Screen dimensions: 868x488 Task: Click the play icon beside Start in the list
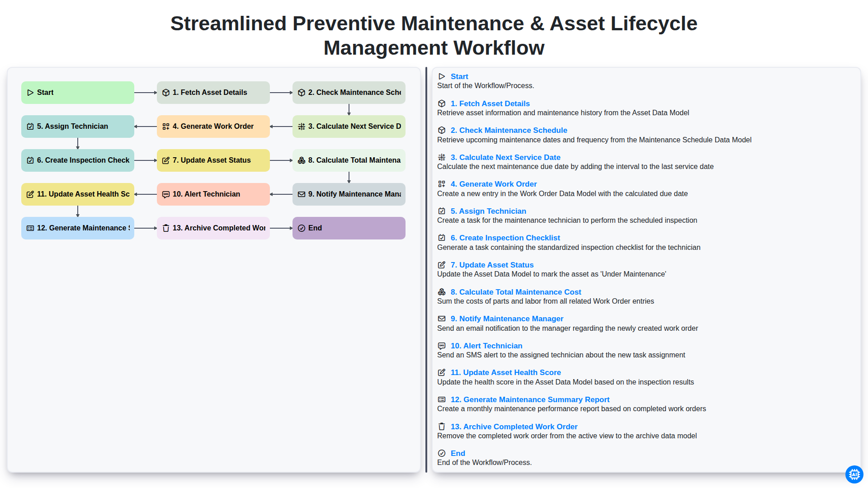click(442, 76)
